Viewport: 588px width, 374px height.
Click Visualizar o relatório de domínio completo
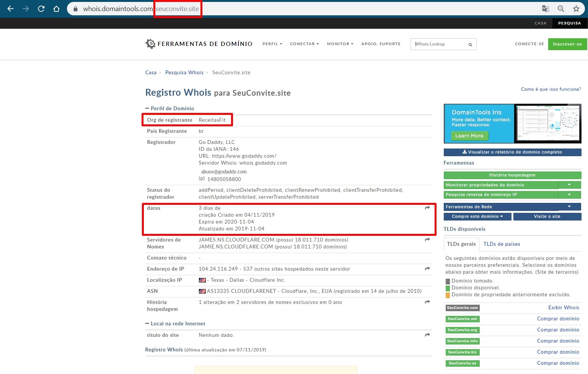pyautogui.click(x=512, y=152)
